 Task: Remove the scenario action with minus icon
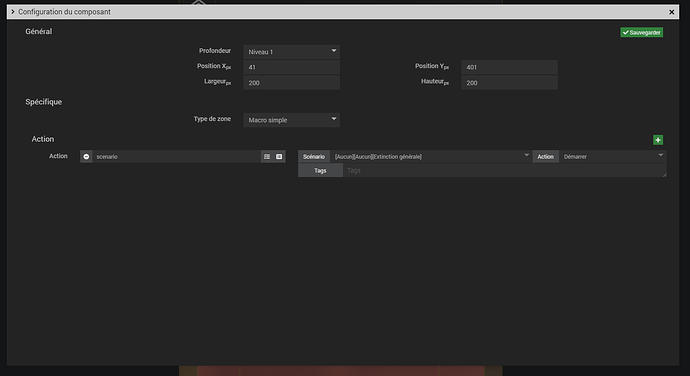click(86, 156)
